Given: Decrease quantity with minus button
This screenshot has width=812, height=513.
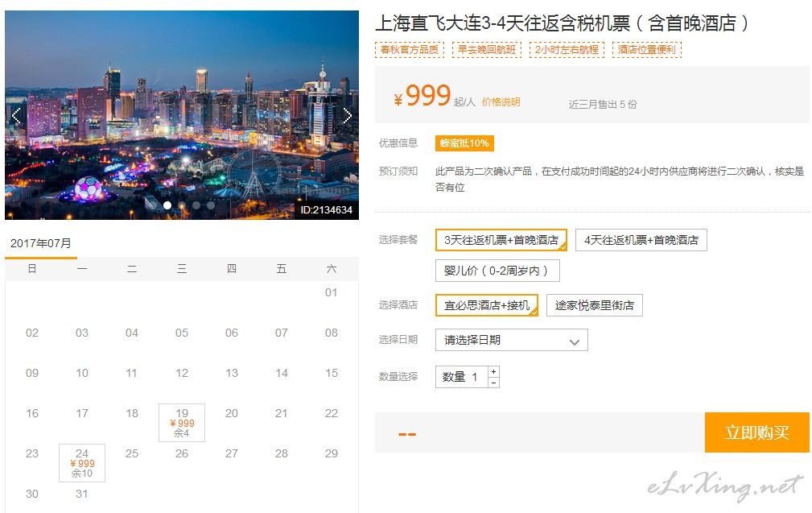Looking at the screenshot, I should [x=494, y=383].
